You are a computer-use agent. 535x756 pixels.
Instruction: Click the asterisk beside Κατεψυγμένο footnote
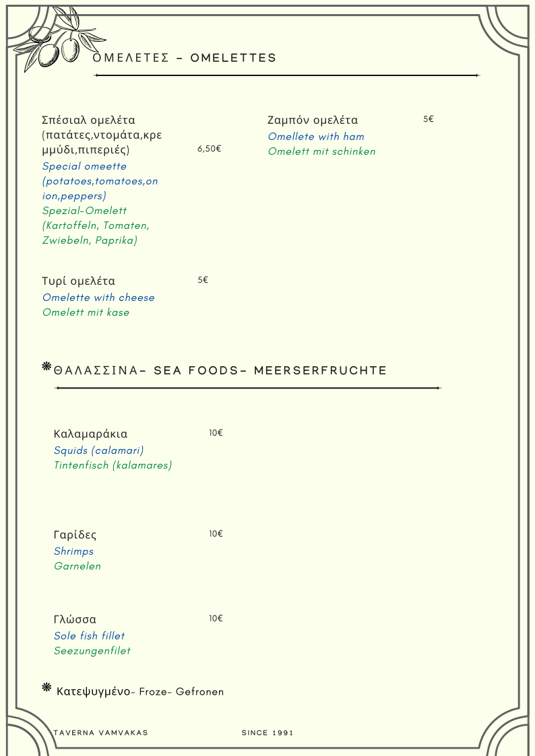(x=46, y=687)
